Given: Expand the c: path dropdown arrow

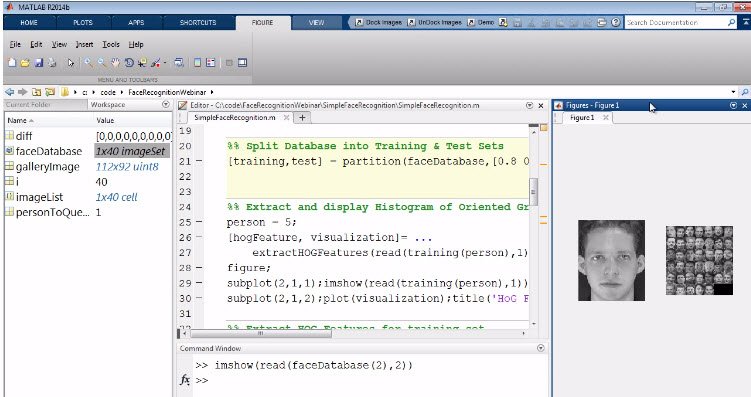Looking at the screenshot, I should pyautogui.click(x=94, y=92).
